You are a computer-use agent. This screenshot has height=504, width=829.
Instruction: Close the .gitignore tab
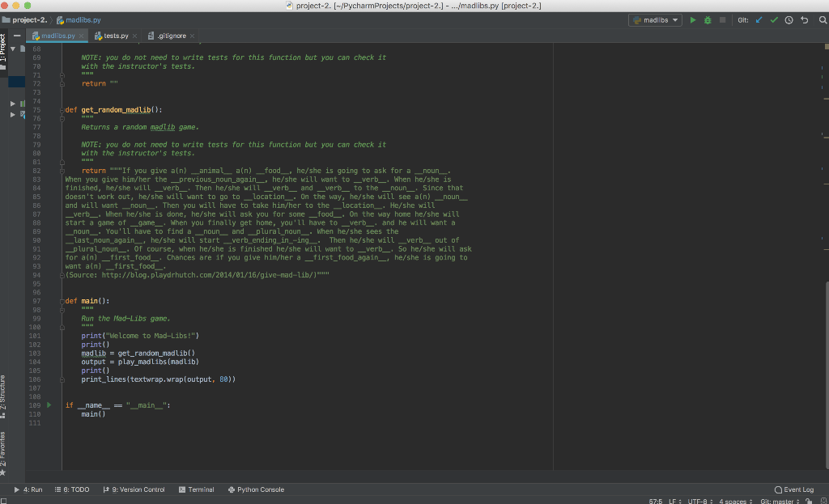click(x=192, y=36)
